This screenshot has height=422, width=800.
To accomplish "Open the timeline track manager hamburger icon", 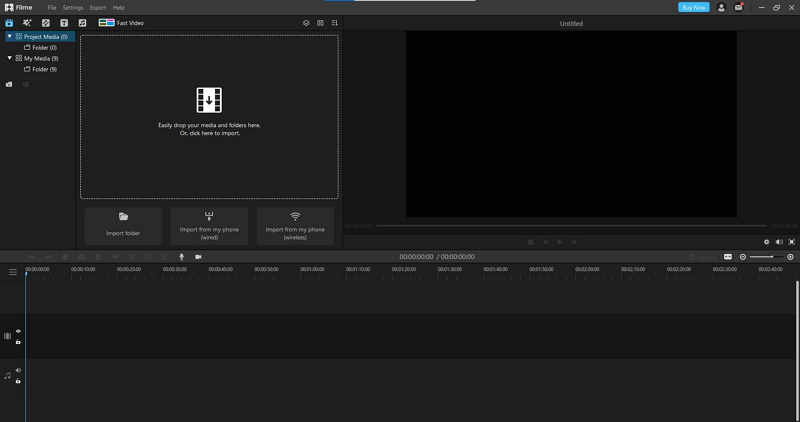I will [13, 272].
